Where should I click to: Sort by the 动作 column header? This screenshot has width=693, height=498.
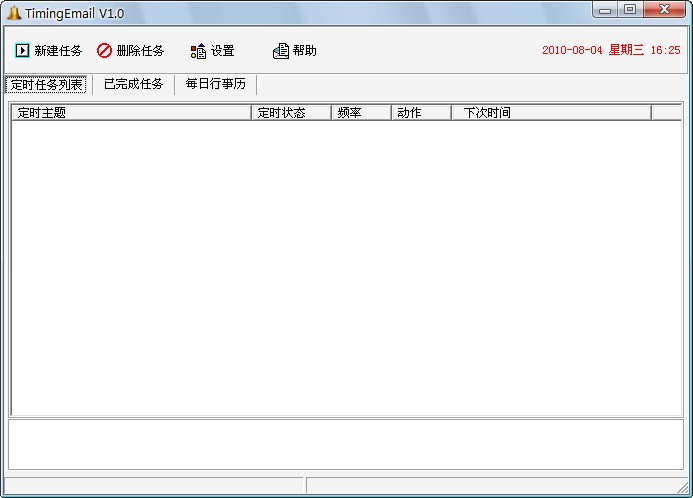point(421,113)
